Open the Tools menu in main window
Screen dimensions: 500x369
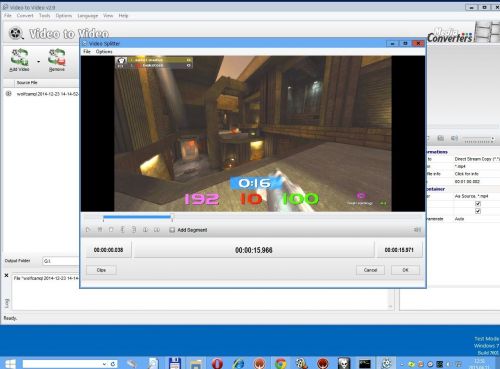(44, 16)
